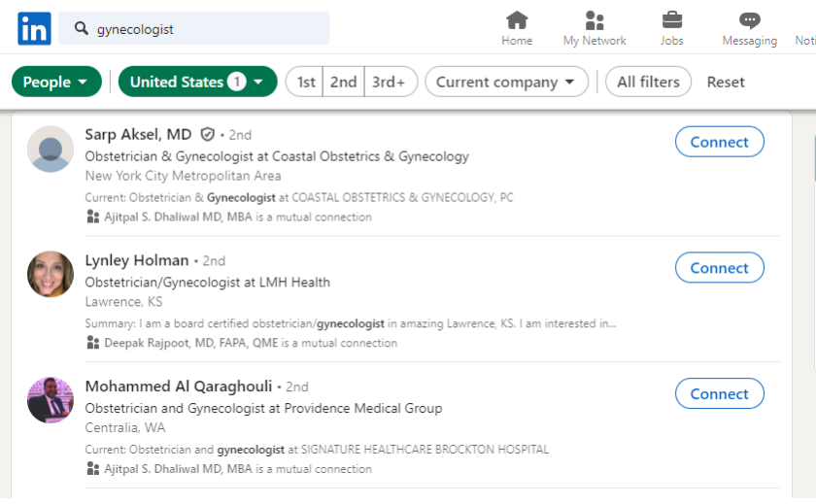Click mutual connection icon under Lynley Holman
Viewport: 816px width, 504px height.
(92, 343)
